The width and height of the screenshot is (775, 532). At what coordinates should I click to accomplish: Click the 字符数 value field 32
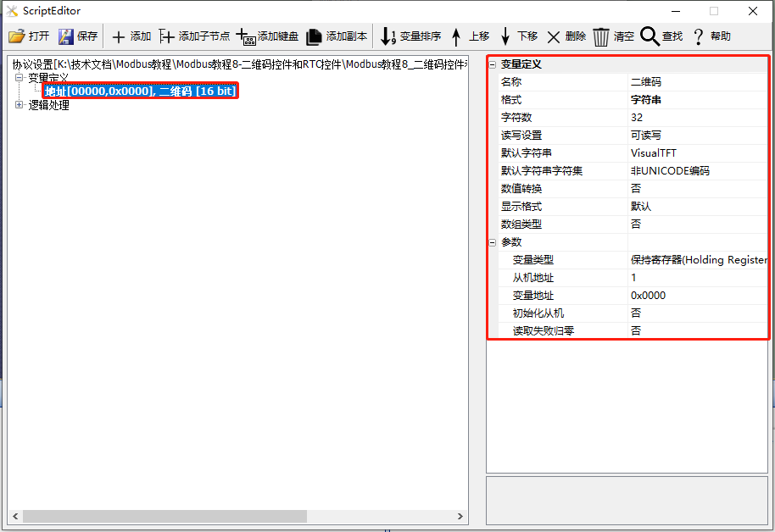[x=697, y=118]
